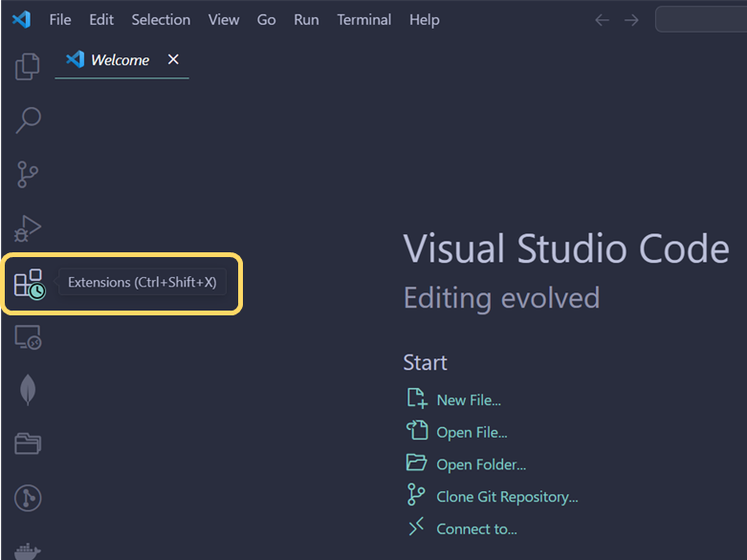Close the Welcome tab
This screenshot has width=747, height=560.
click(x=173, y=59)
